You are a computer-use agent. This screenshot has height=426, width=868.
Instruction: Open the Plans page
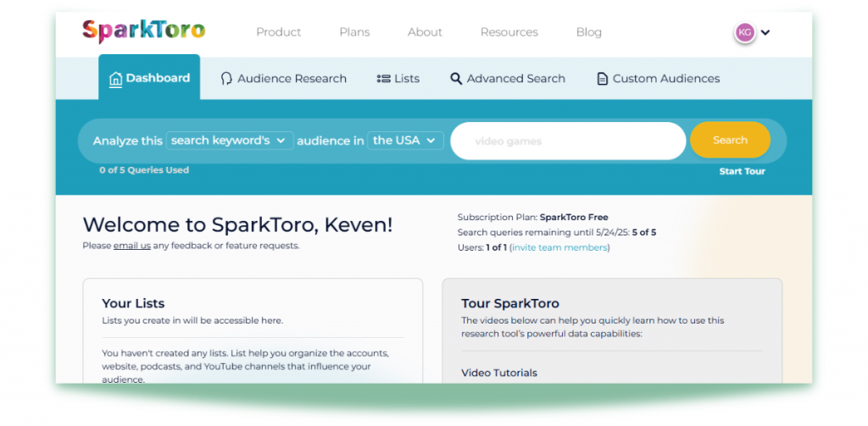[x=354, y=32]
